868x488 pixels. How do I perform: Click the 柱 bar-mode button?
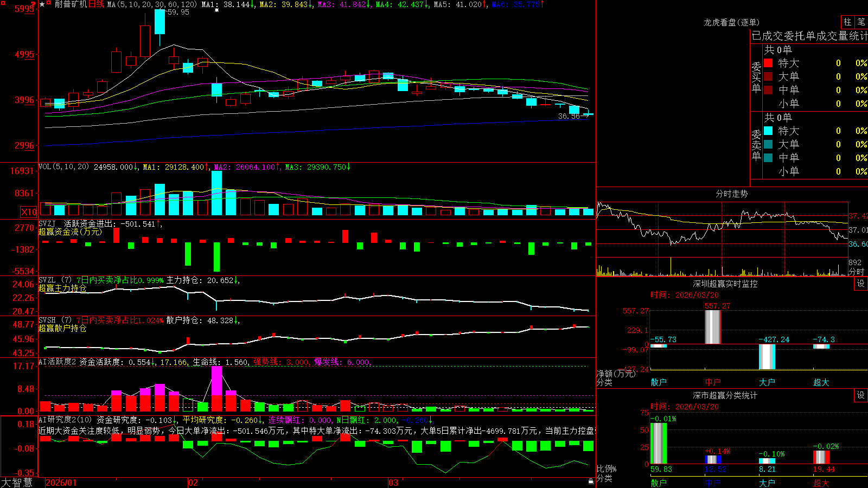point(847,22)
